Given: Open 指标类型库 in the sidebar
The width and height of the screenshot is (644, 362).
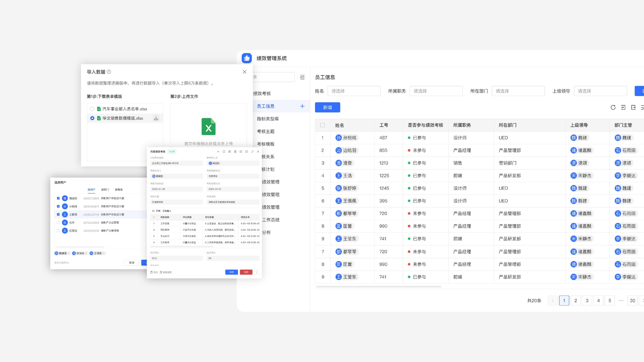Looking at the screenshot, I should tap(268, 119).
